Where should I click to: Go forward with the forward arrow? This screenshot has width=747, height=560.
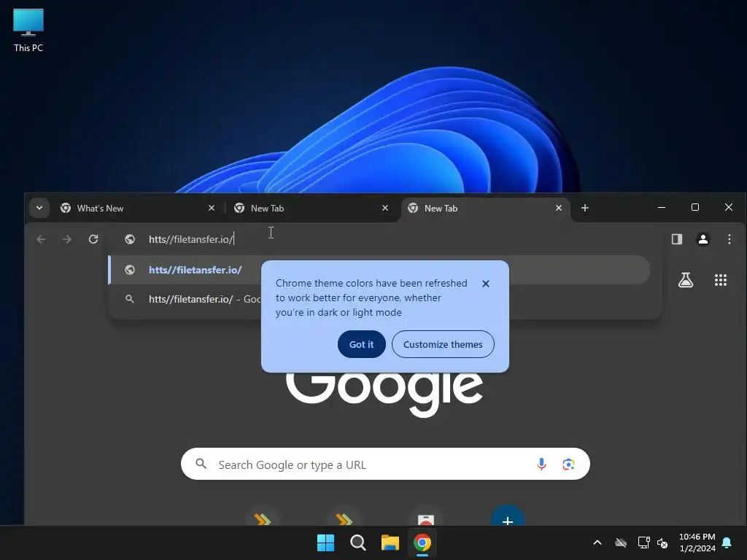pyautogui.click(x=67, y=239)
